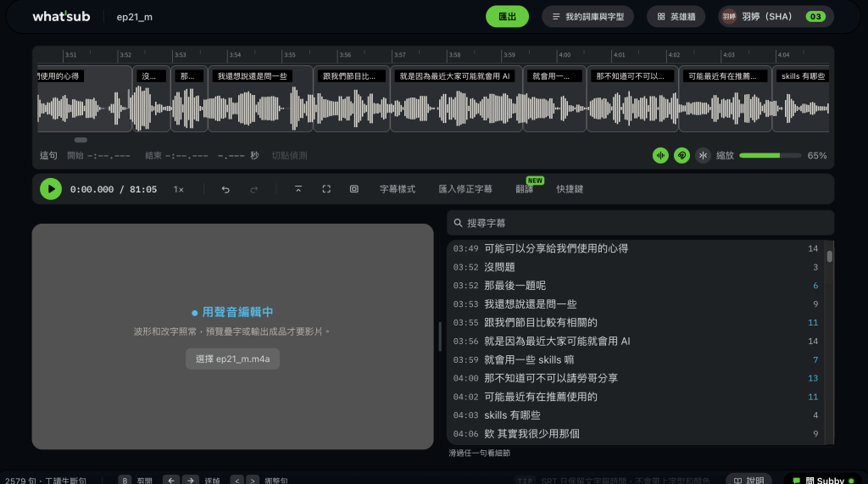
Task: Click waveform segment 那不知道可不可以...
Action: tap(632, 98)
